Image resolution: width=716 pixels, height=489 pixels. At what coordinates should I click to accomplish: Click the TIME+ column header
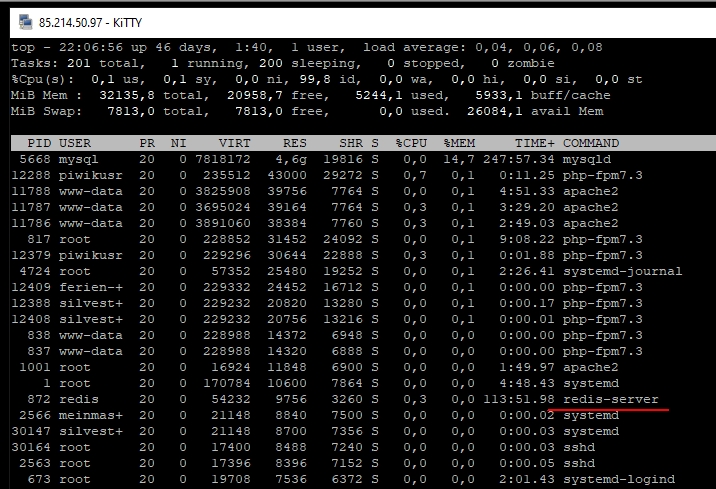click(535, 143)
